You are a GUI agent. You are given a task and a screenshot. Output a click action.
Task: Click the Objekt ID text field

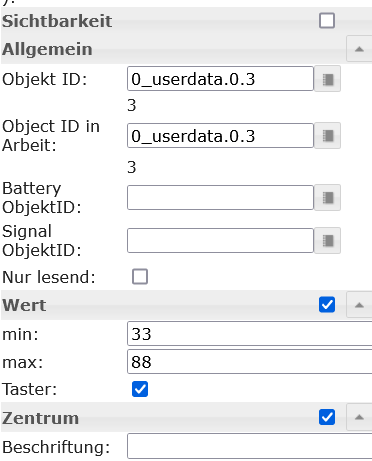(220, 79)
